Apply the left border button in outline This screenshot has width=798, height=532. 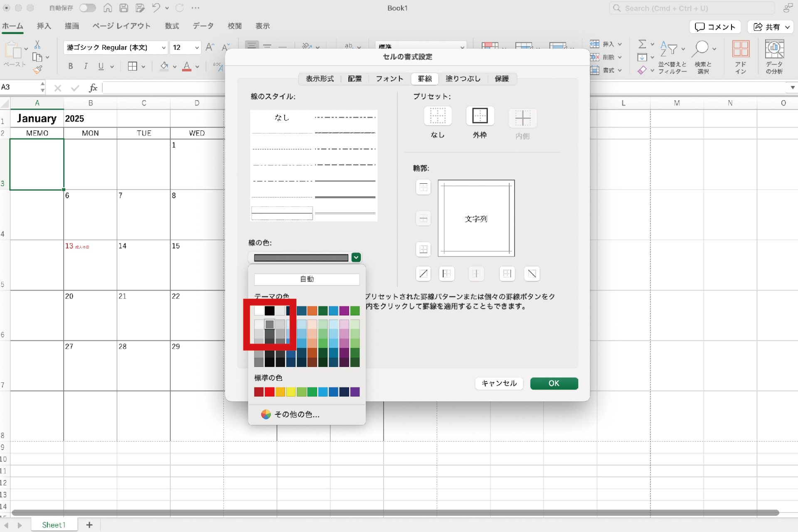[446, 273]
